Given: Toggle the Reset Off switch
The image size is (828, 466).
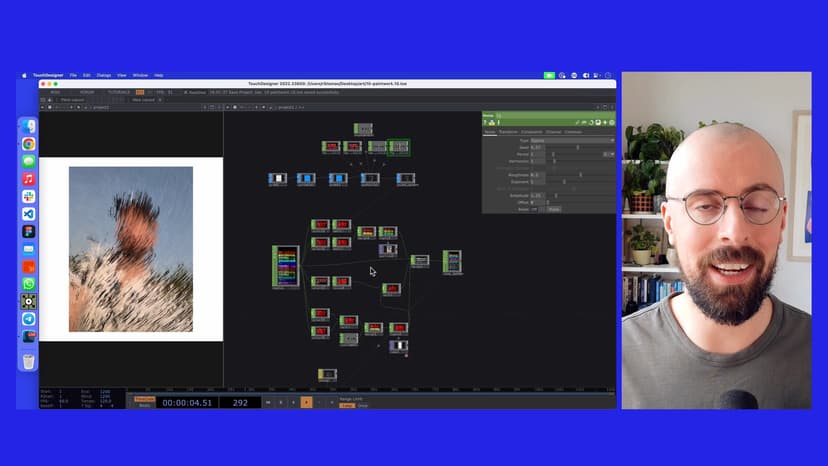Looking at the screenshot, I should [x=537, y=209].
